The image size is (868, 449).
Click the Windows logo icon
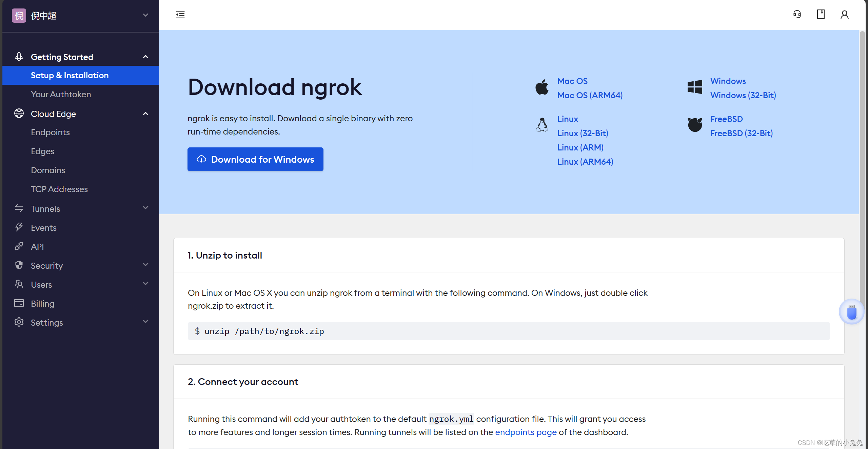click(695, 87)
